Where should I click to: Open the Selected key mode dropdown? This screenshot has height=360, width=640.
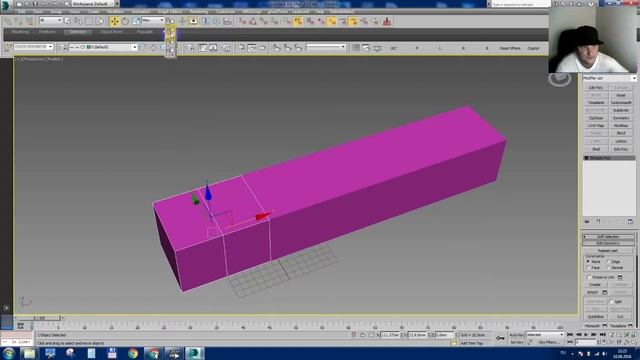pos(545,335)
